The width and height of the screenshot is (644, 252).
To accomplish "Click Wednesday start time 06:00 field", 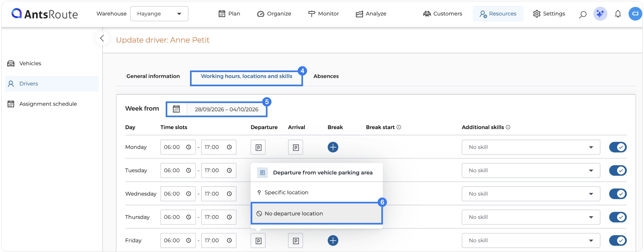I will 178,194.
